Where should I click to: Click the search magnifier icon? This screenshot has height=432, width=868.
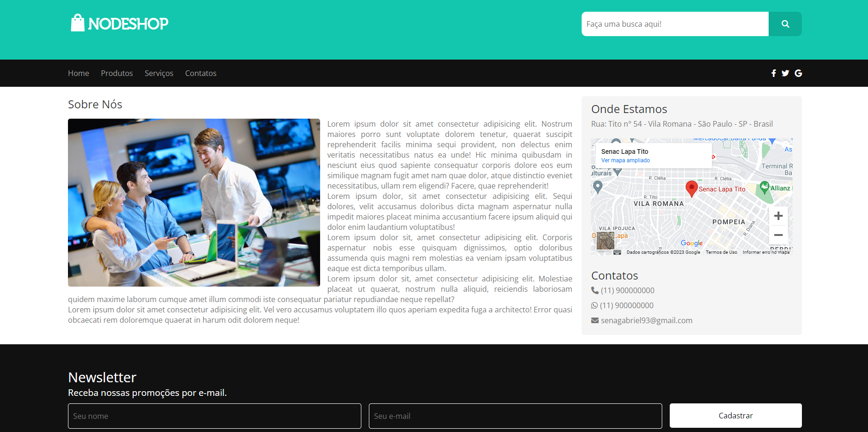pyautogui.click(x=785, y=23)
